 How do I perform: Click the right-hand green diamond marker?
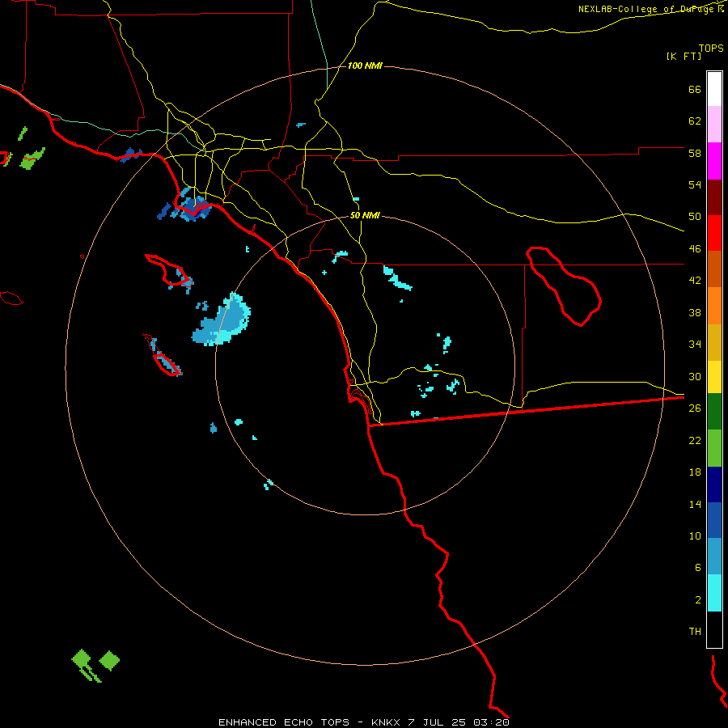coord(109,661)
